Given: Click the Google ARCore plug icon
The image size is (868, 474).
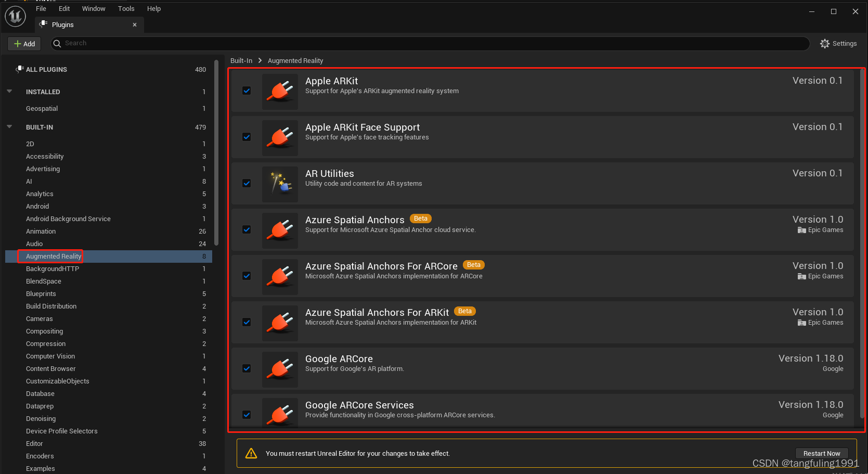Looking at the screenshot, I should (280, 369).
